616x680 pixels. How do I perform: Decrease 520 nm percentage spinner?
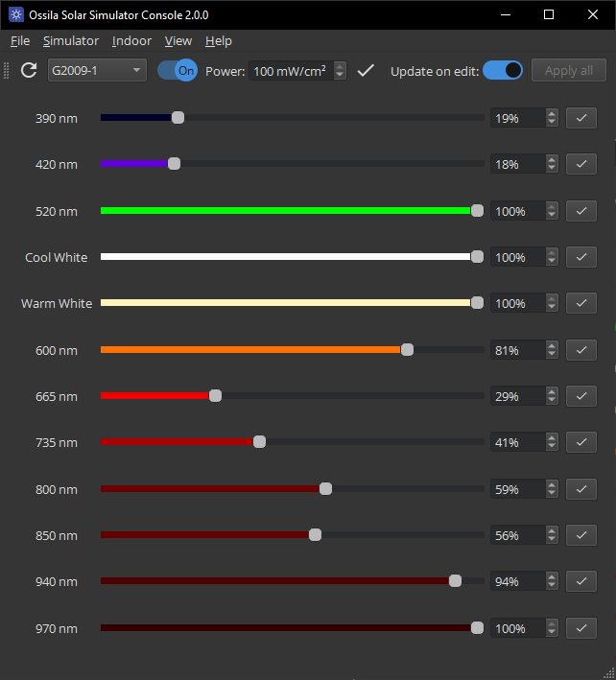tap(552, 216)
